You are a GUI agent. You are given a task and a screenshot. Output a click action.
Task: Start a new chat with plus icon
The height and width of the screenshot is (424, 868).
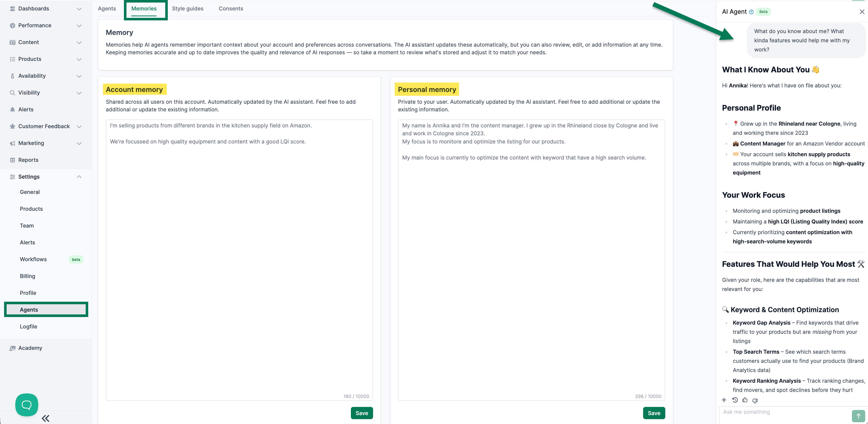(724, 400)
